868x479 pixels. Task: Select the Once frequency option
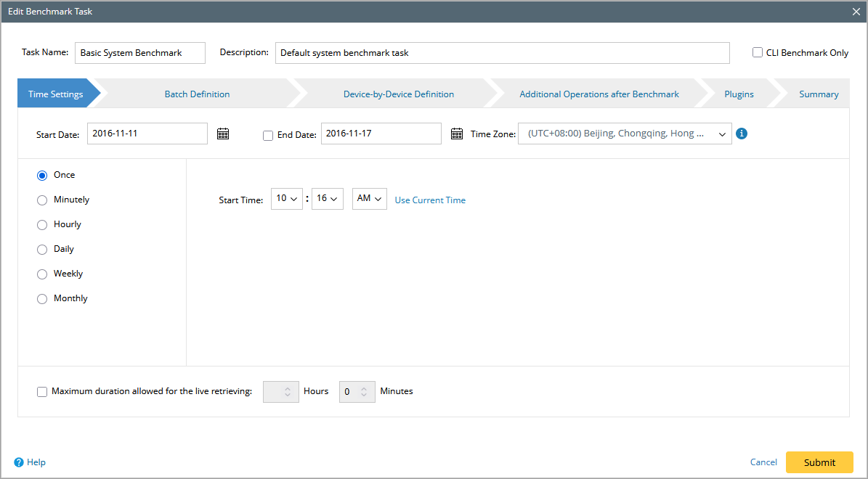pos(42,176)
